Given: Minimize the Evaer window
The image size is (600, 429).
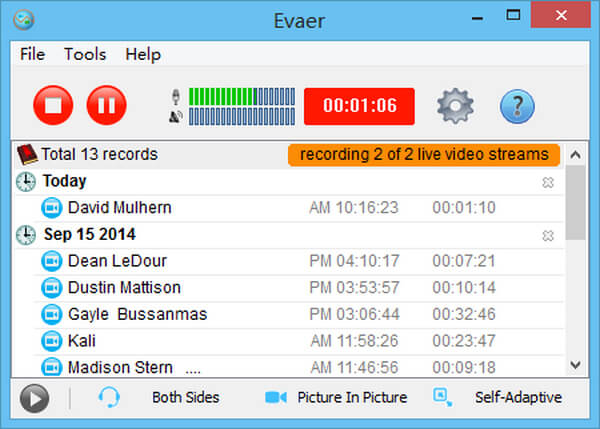Looking at the screenshot, I should (x=477, y=18).
